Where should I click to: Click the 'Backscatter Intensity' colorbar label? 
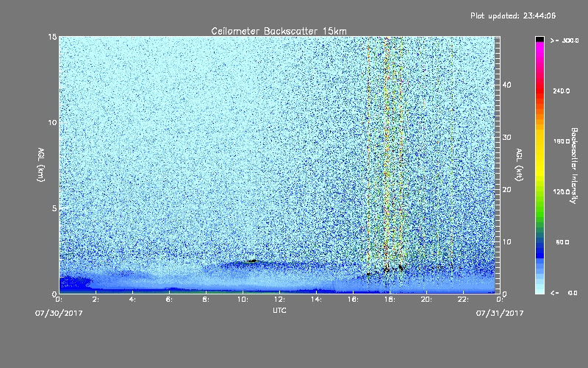click(574, 166)
